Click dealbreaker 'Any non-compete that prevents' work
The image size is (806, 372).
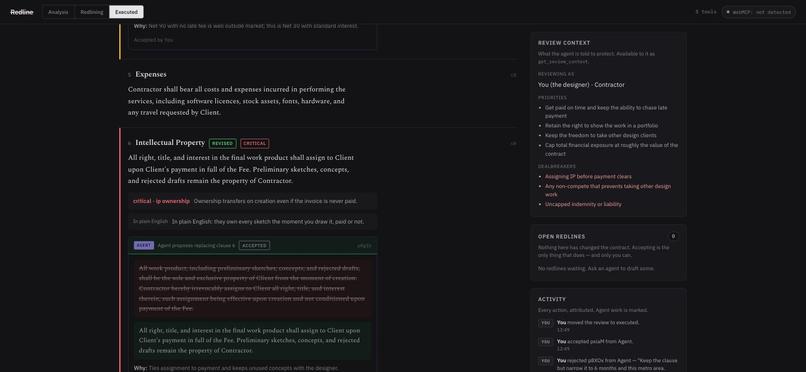608,190
